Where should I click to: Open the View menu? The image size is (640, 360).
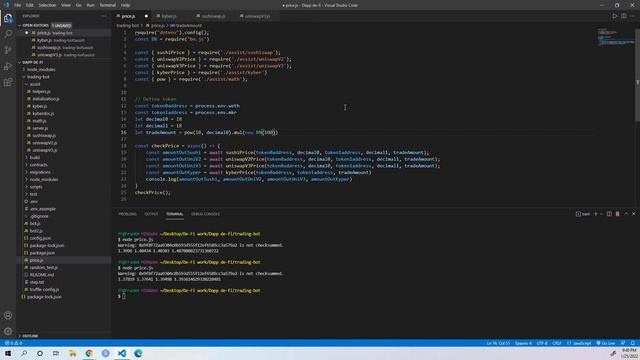pos(66,5)
